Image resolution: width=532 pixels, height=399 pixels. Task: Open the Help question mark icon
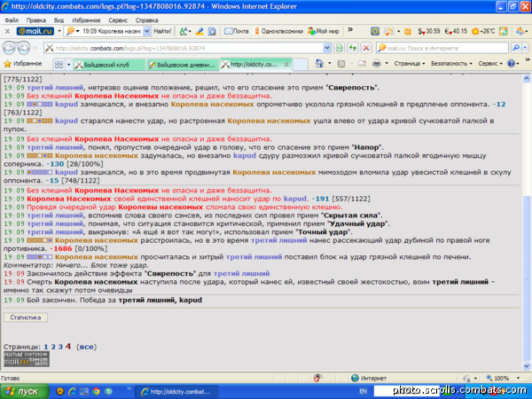[x=511, y=64]
